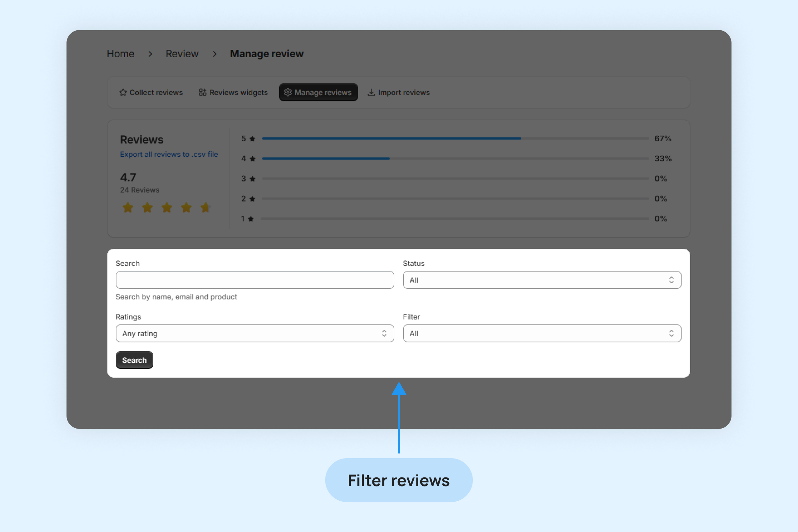Open the Filter dropdown set to All

click(542, 333)
